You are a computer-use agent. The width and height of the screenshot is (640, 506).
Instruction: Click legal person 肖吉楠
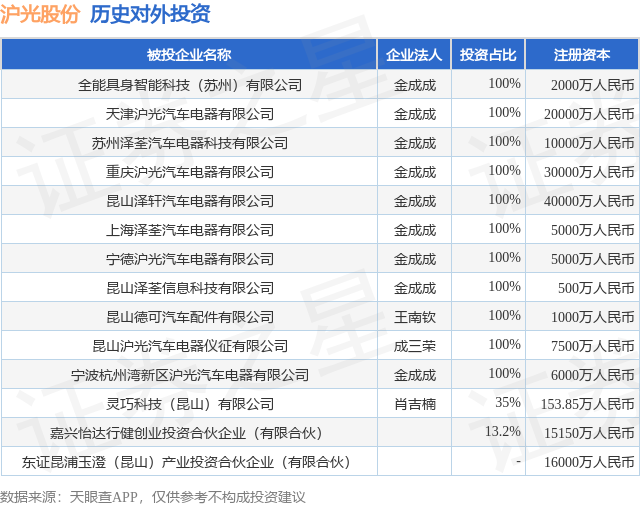pyautogui.click(x=415, y=404)
